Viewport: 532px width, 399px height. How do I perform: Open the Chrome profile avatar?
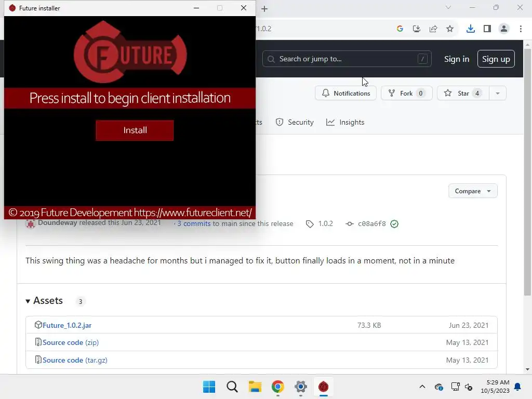(504, 29)
